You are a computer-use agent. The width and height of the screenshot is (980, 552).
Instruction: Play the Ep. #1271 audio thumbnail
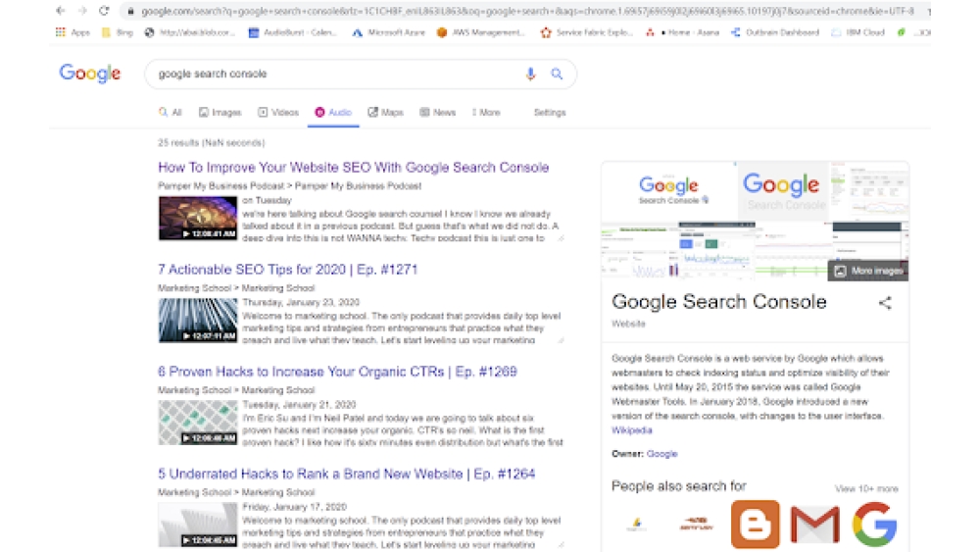(x=198, y=320)
